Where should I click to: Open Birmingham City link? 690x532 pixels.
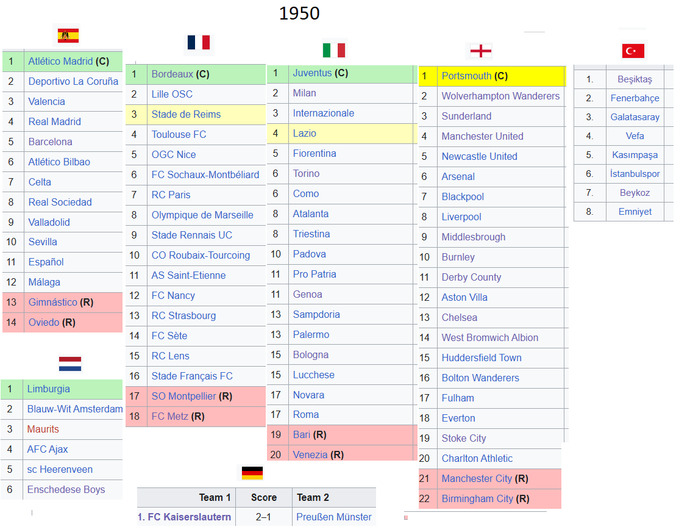[477, 499]
